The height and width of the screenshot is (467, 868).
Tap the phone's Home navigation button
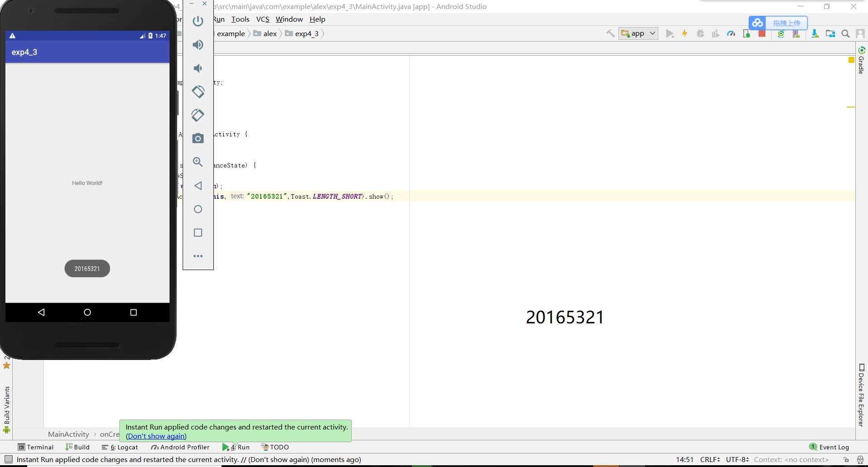click(87, 312)
